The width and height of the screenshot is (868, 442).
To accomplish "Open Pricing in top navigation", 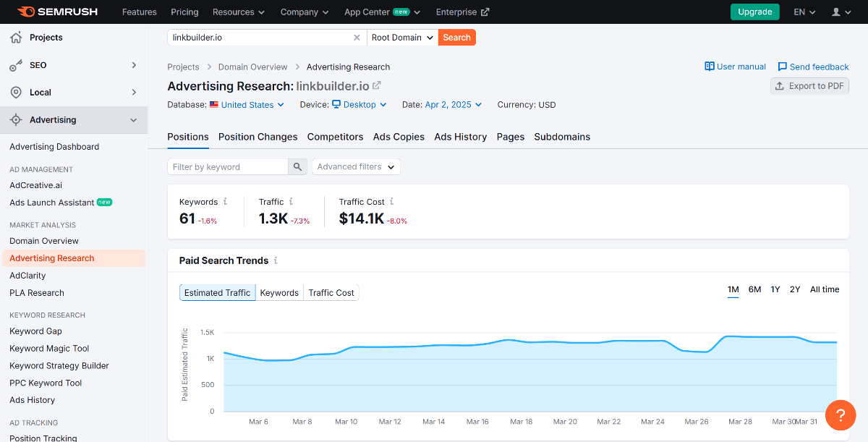I will click(x=184, y=12).
